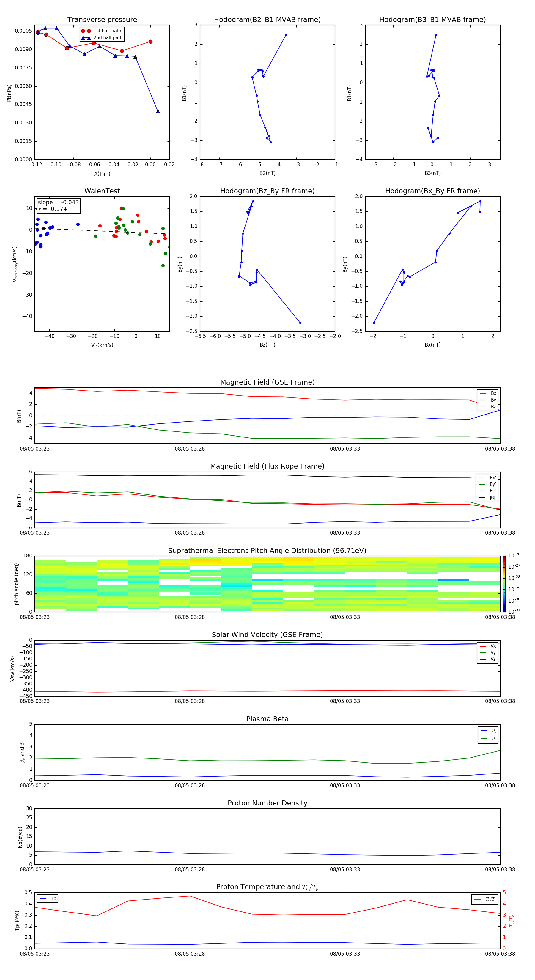Screen dimensions: 535x980
Task: Click the "2nd half path" legend entry
Action: coord(102,38)
